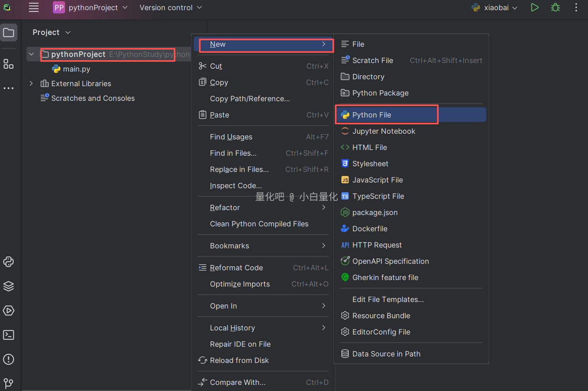588x391 pixels.
Task: Open the Structure tool window icon
Action: pos(9,64)
